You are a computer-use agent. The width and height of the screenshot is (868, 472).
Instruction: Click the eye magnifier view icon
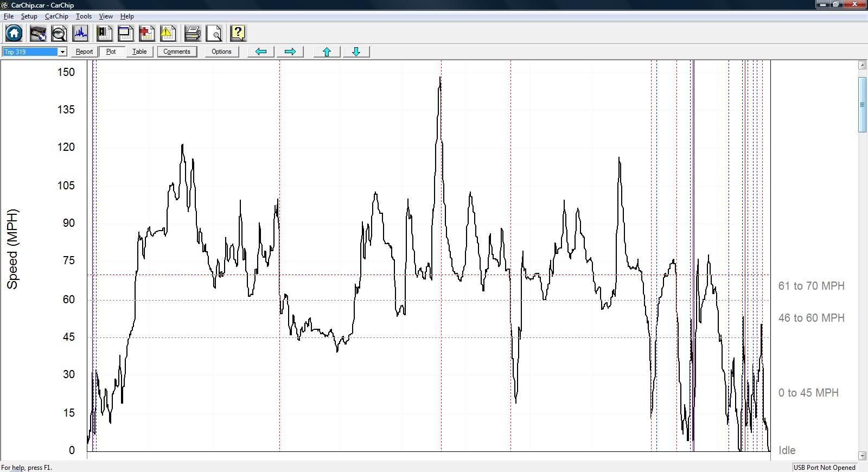(x=59, y=34)
